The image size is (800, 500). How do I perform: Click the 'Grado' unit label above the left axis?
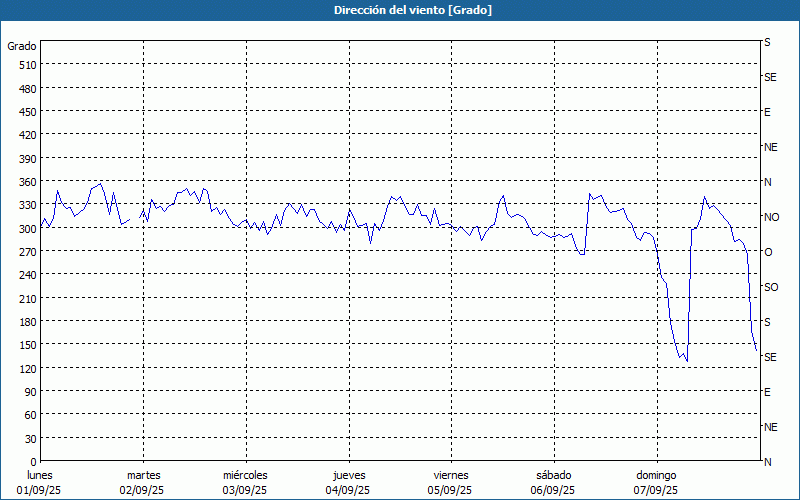coord(22,46)
